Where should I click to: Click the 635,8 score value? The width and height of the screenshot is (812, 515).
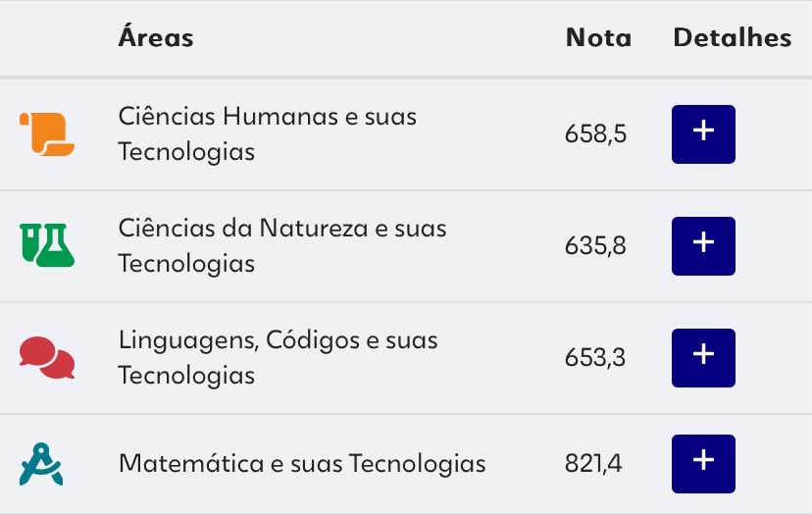(595, 246)
